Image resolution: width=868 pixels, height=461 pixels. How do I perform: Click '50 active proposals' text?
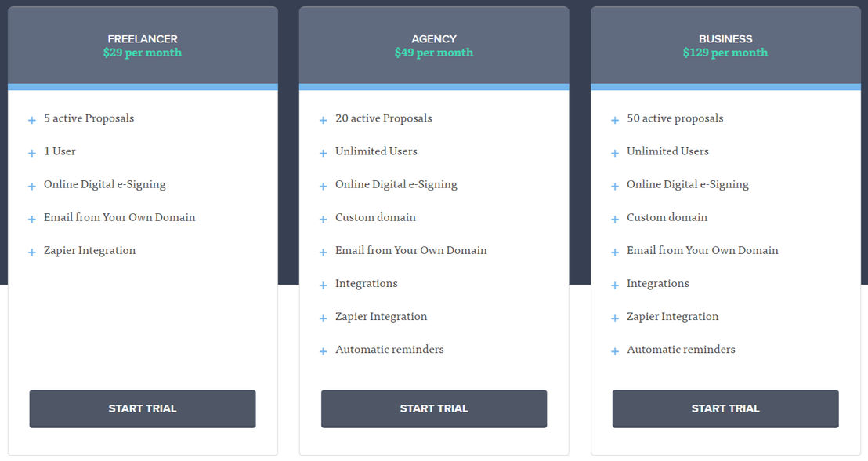[x=675, y=118]
